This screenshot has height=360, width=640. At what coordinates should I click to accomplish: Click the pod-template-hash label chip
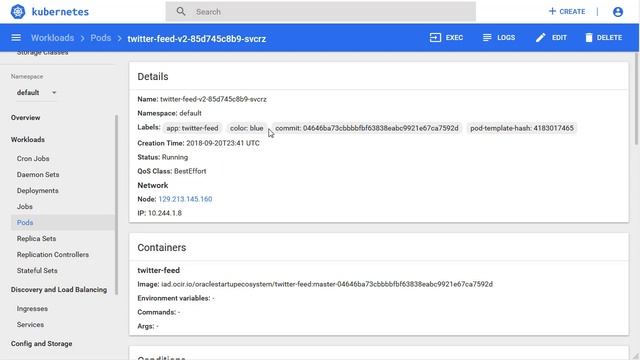(522, 128)
